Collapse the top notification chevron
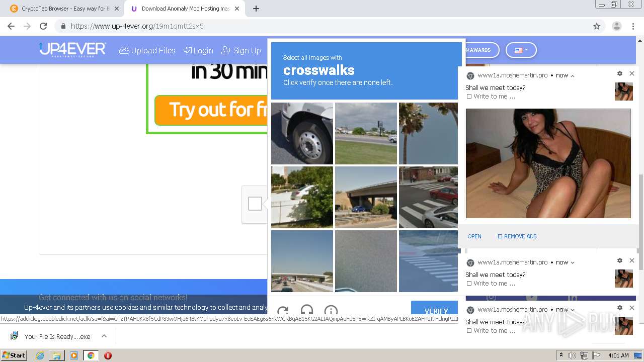This screenshot has width=644, height=362. point(573,75)
